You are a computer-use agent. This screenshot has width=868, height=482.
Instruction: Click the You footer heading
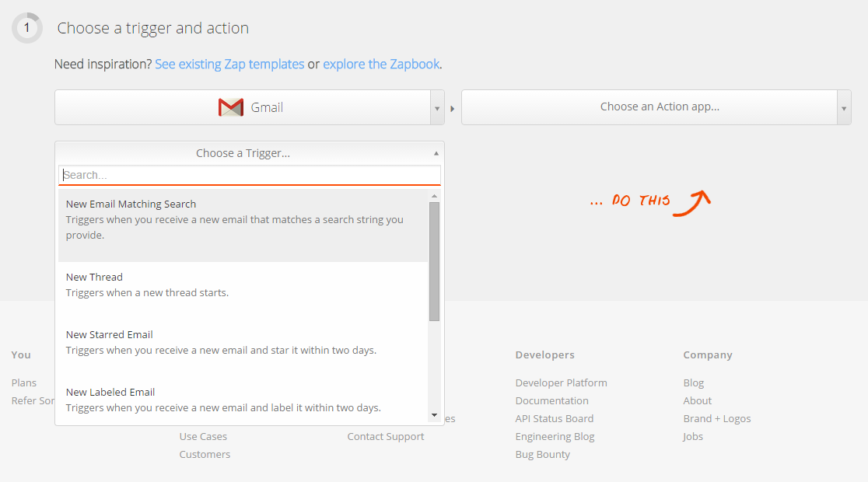click(x=21, y=355)
